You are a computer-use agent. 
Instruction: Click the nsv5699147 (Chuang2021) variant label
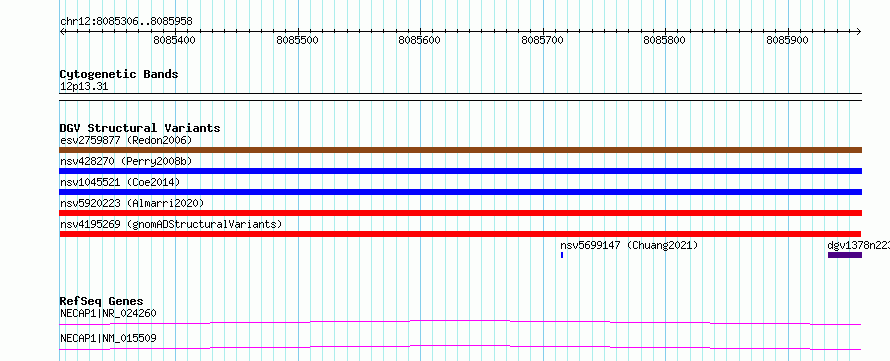click(629, 245)
